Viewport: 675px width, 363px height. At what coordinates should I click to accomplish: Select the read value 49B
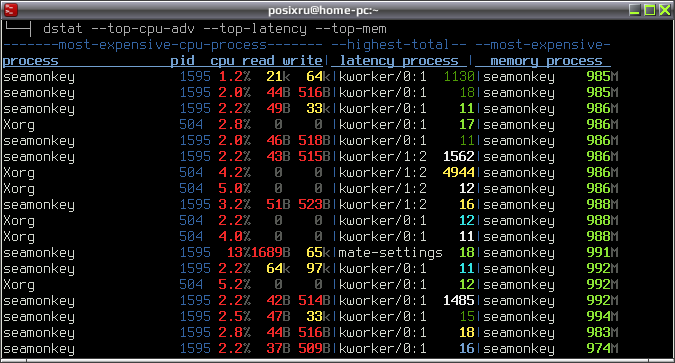278,109
